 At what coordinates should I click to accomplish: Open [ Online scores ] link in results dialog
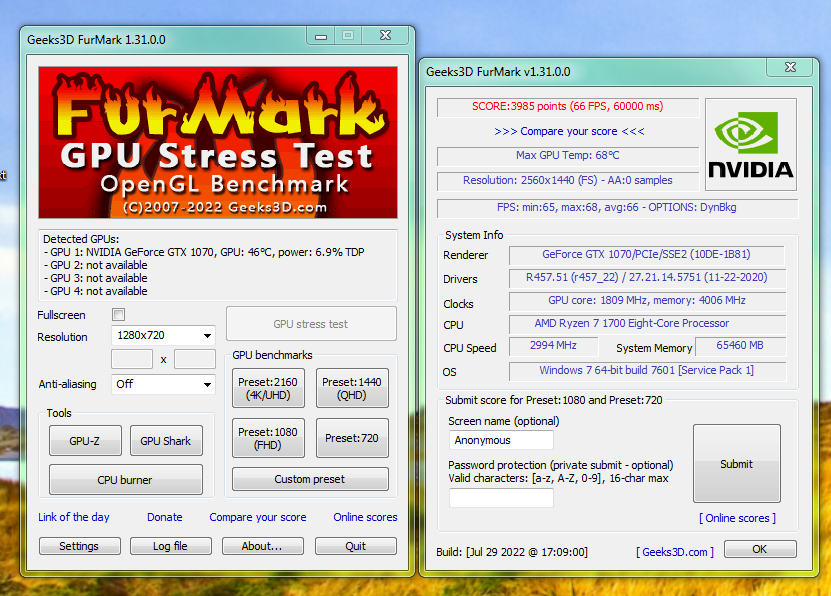737,518
